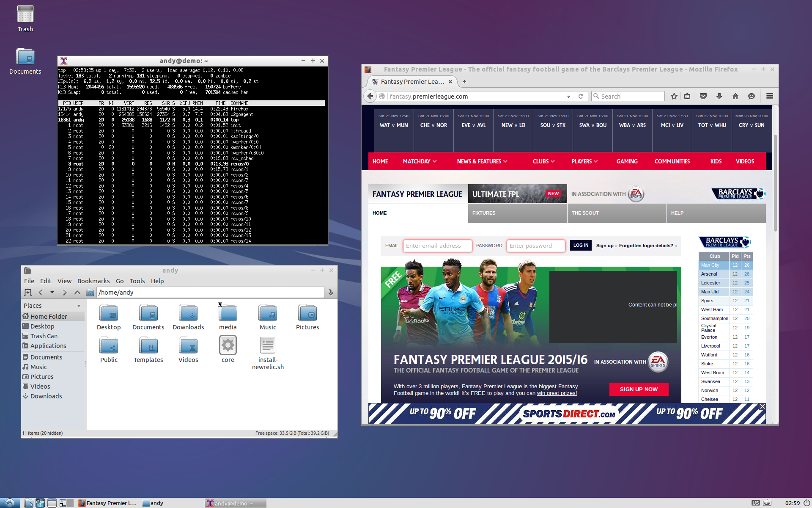Screen dimensions: 812x508
Task: Open the Bookmarks menu in file manager
Action: [x=93, y=281]
